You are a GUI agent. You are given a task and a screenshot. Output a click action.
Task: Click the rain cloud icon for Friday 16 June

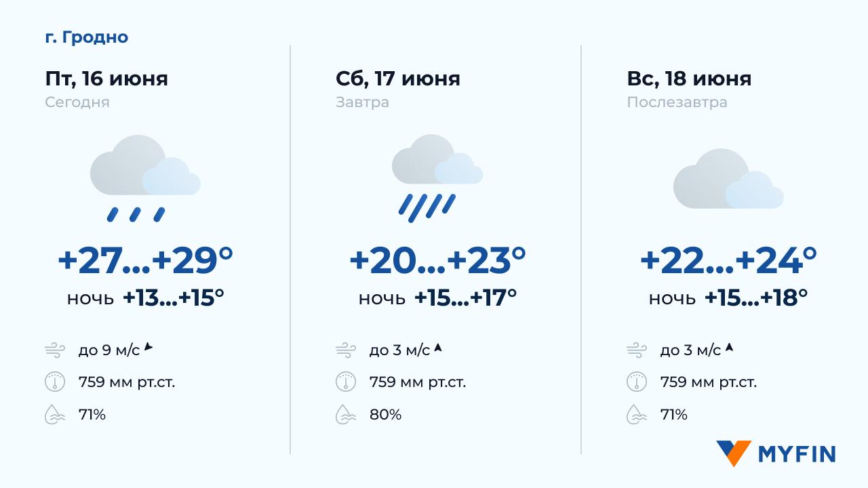(144, 178)
